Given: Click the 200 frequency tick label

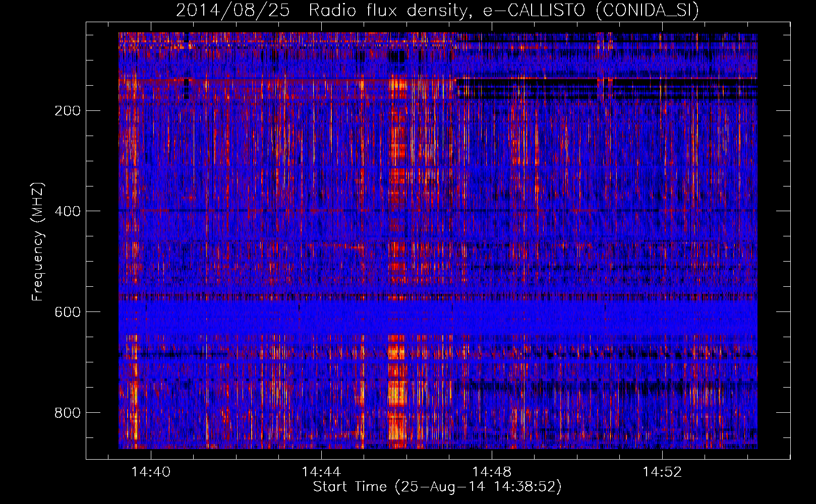Looking at the screenshot, I should [x=68, y=111].
